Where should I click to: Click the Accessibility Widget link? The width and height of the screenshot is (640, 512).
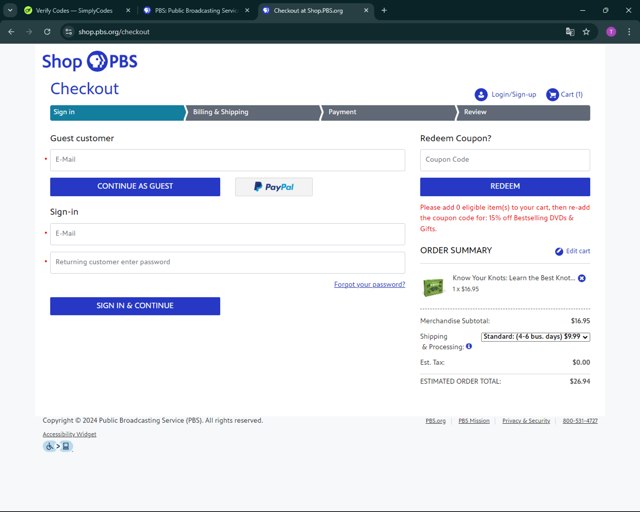pyautogui.click(x=69, y=434)
